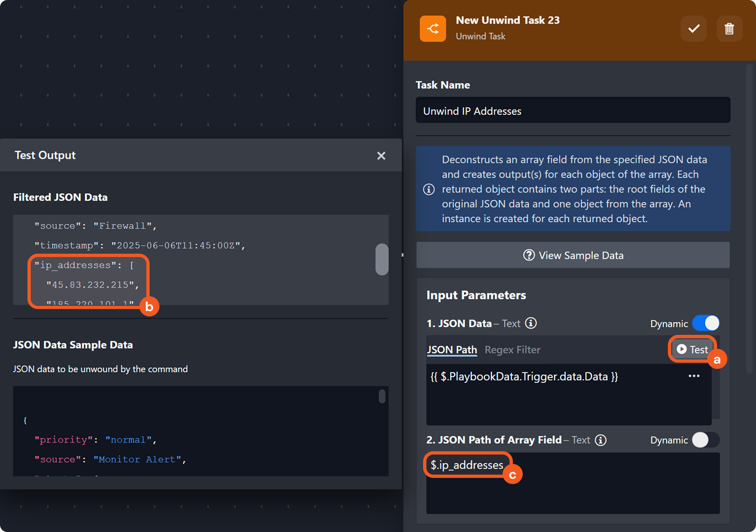Close the Test Output panel
Viewport: 756px width, 532px height.
point(381,156)
